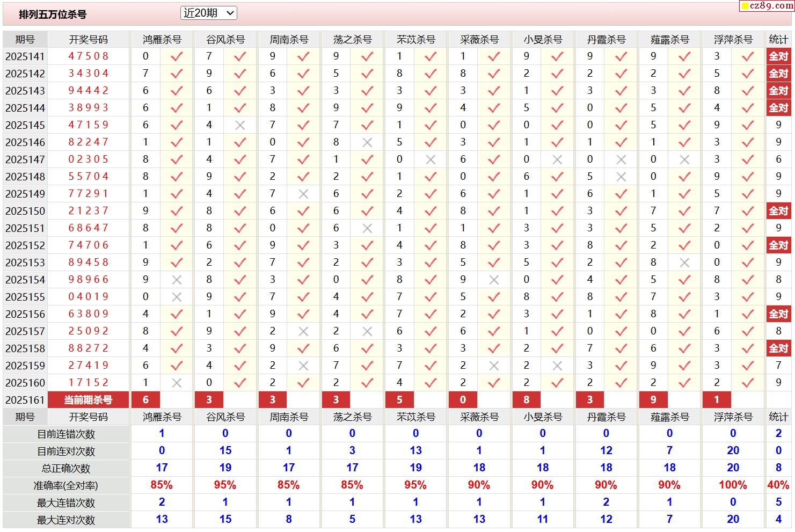Click current kill number 9 under 薤露杀号 in row 2025161
This screenshot has height=532, width=795.
[653, 400]
